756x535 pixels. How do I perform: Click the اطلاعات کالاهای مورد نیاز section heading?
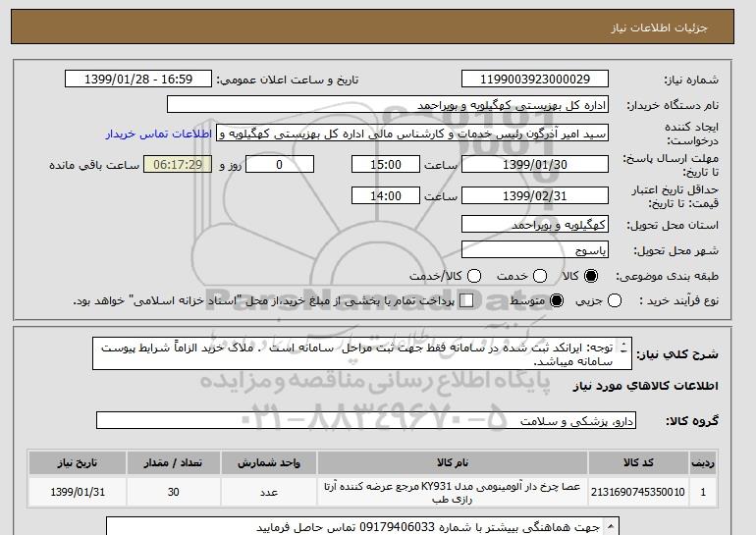(x=645, y=386)
